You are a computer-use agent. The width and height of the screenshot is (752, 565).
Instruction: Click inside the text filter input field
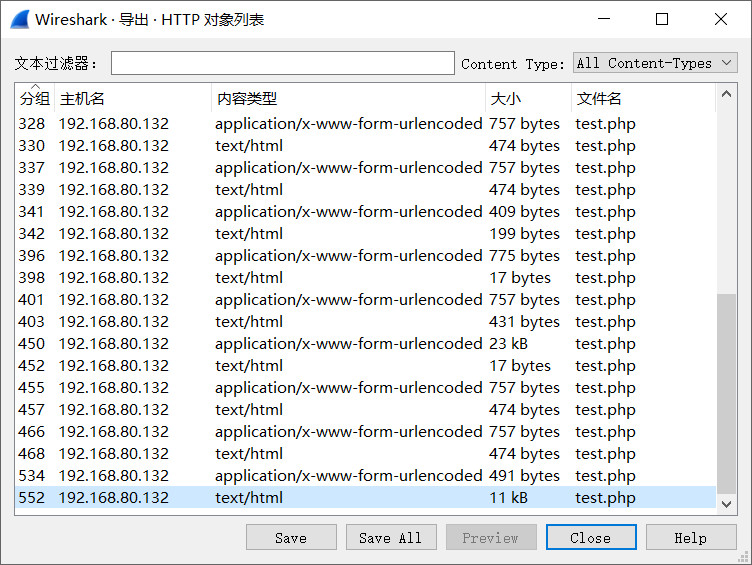282,63
